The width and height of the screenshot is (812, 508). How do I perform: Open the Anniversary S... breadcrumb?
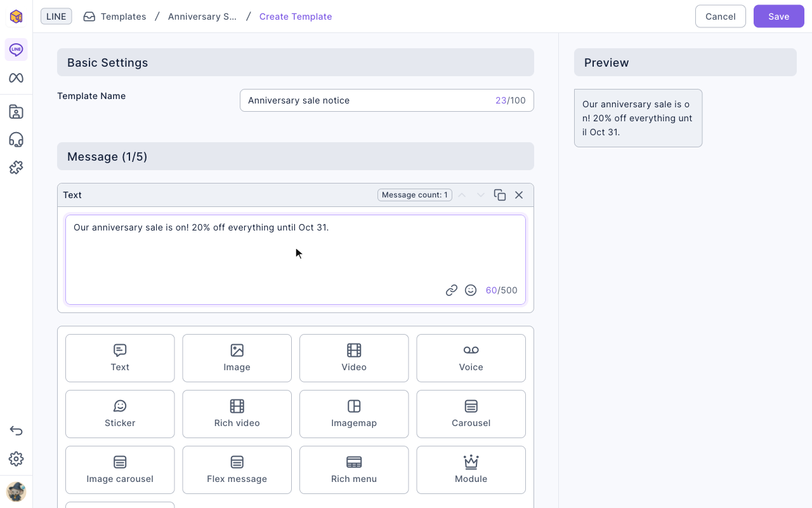[x=202, y=17]
